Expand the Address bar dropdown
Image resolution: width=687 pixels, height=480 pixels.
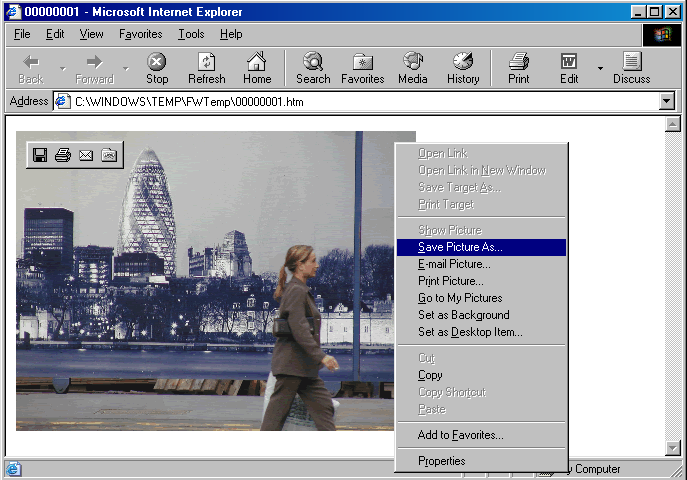pyautogui.click(x=667, y=102)
